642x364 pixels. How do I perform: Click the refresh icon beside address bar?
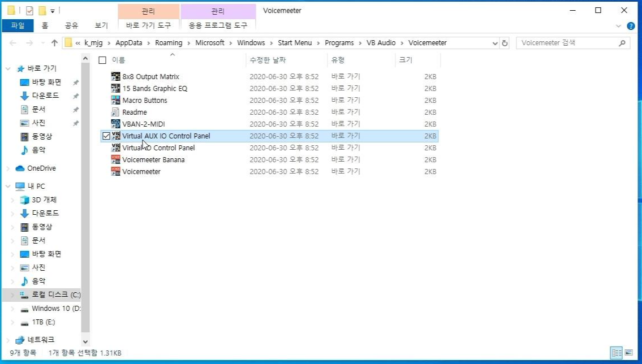tap(505, 43)
